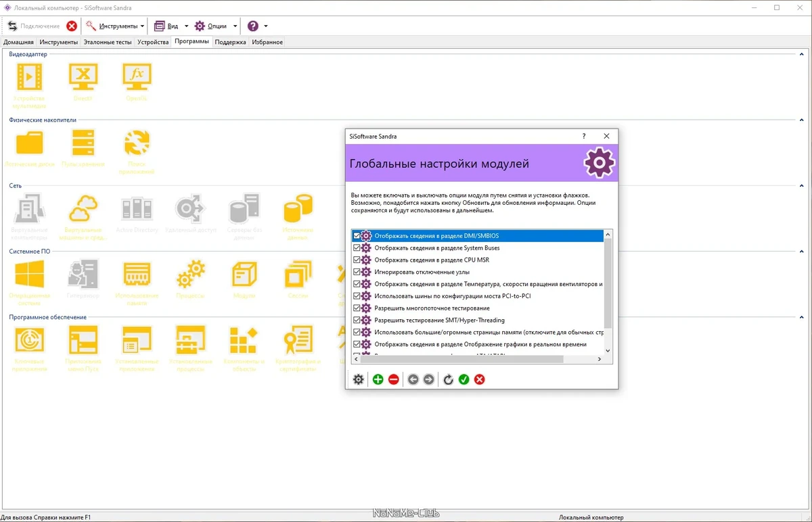Click the gear options icon at dialog bottom
This screenshot has height=522, width=812.
pyautogui.click(x=359, y=379)
